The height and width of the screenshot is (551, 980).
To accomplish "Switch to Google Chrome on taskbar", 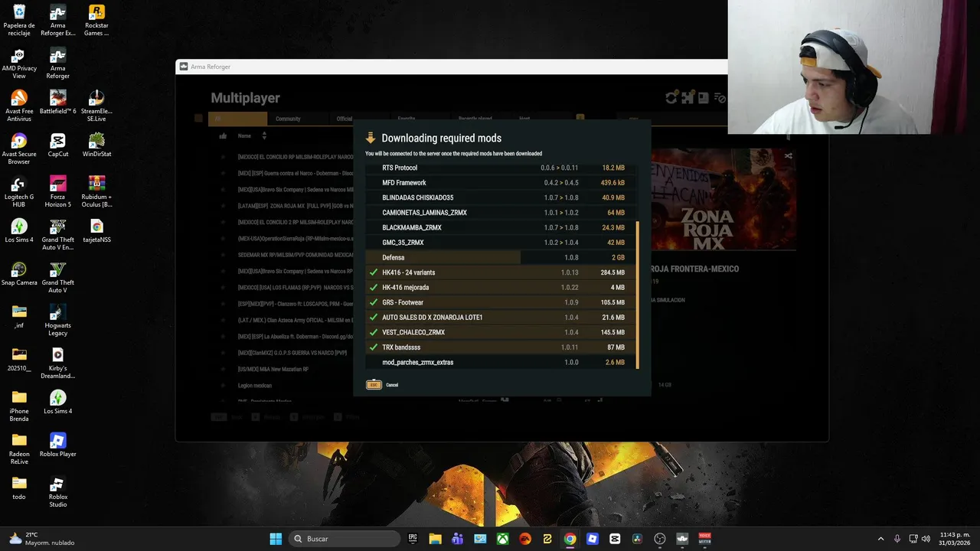I will pos(570,539).
